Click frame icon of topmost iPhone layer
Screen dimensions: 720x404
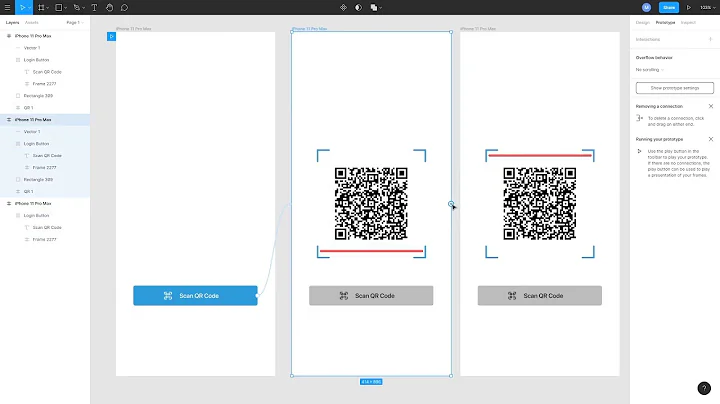(x=9, y=36)
